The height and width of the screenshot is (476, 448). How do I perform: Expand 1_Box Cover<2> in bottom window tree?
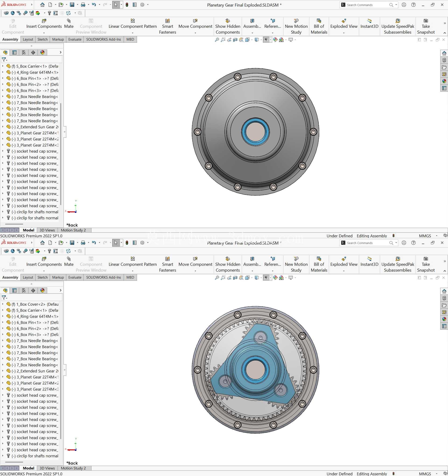coord(3,304)
